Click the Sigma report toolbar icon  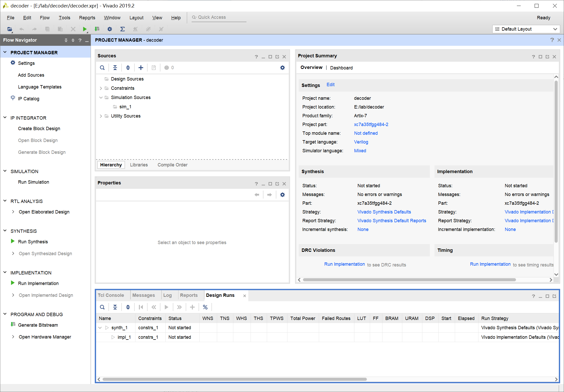point(123,29)
